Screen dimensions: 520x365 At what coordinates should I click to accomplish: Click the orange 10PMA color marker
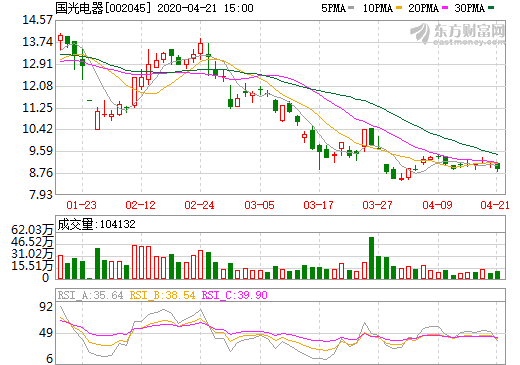click(400, 8)
